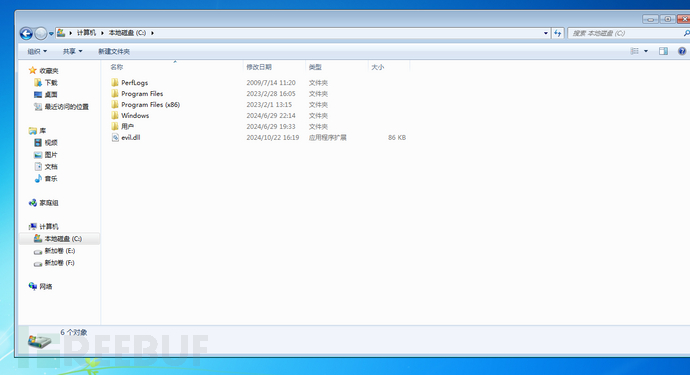This screenshot has height=375, width=690.
Task: Open drive 新加卷 (F:)
Action: (x=60, y=263)
